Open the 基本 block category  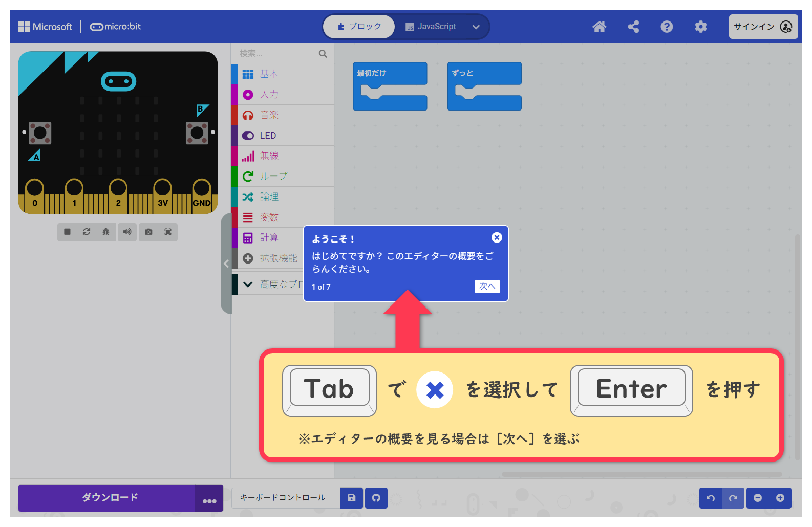[283, 74]
